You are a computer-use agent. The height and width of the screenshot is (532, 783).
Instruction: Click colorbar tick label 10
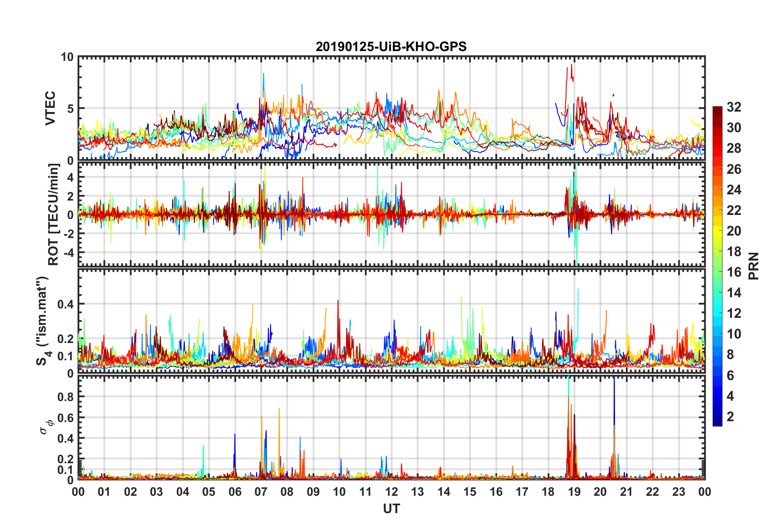click(x=734, y=334)
